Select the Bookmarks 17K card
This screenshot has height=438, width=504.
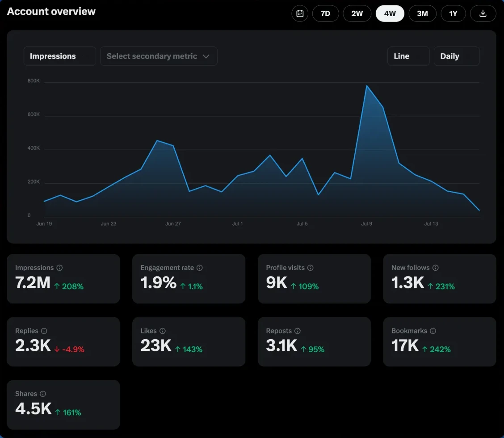coord(439,341)
